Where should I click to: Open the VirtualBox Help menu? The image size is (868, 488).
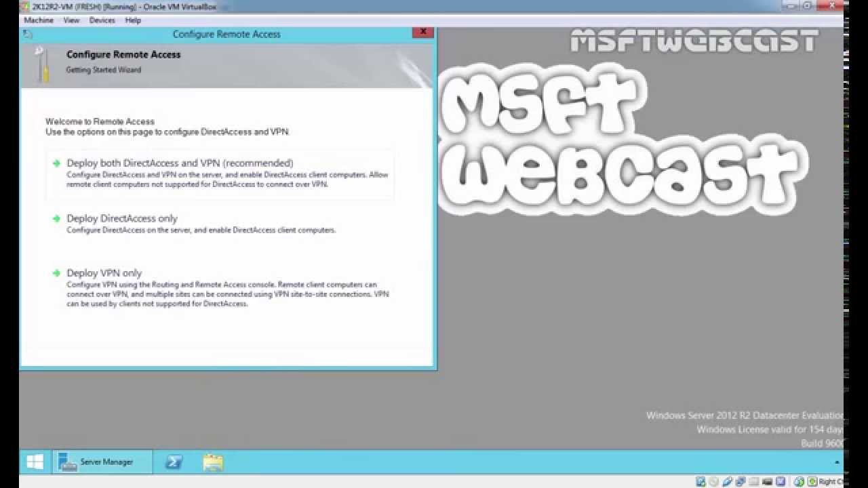[x=133, y=20]
